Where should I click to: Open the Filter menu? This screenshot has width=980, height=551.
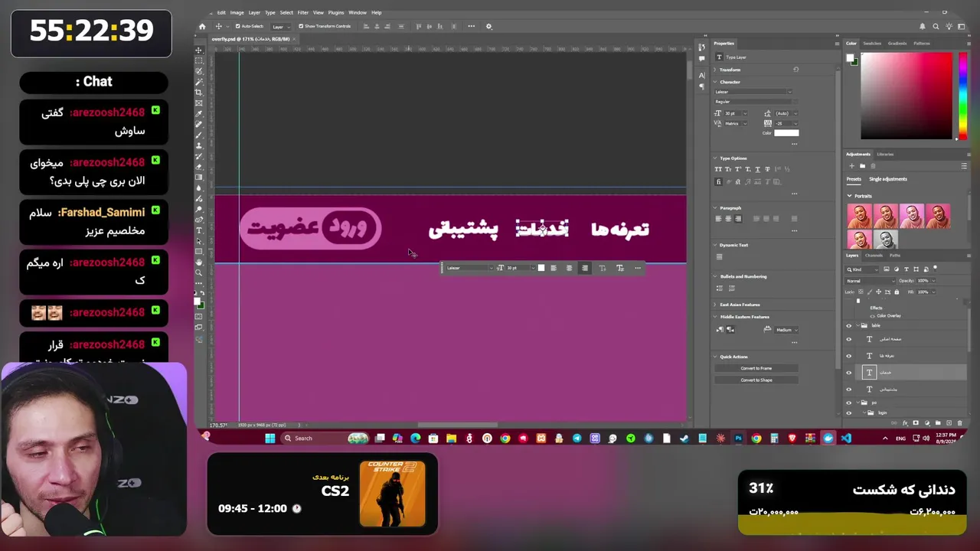pos(303,12)
